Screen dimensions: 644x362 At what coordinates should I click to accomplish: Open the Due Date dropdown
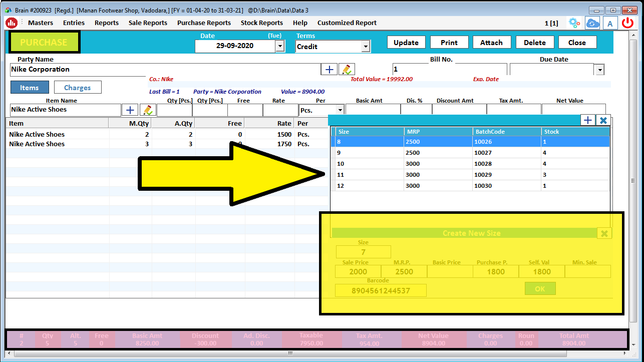point(599,69)
